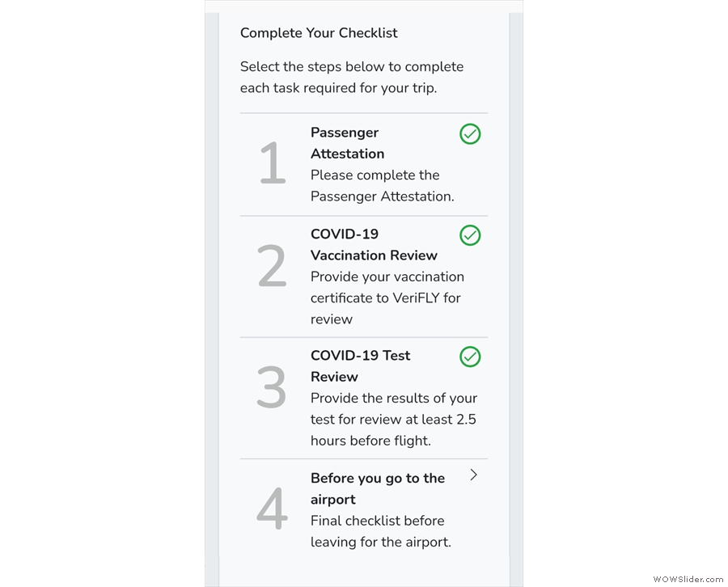Click the large number 3 step icon
The image size is (728, 587).
coord(272,388)
